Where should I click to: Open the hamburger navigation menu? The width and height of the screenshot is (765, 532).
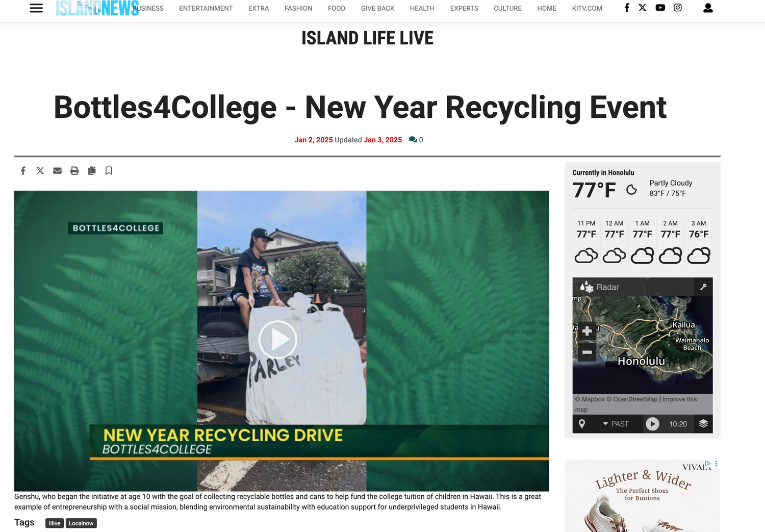(x=36, y=8)
